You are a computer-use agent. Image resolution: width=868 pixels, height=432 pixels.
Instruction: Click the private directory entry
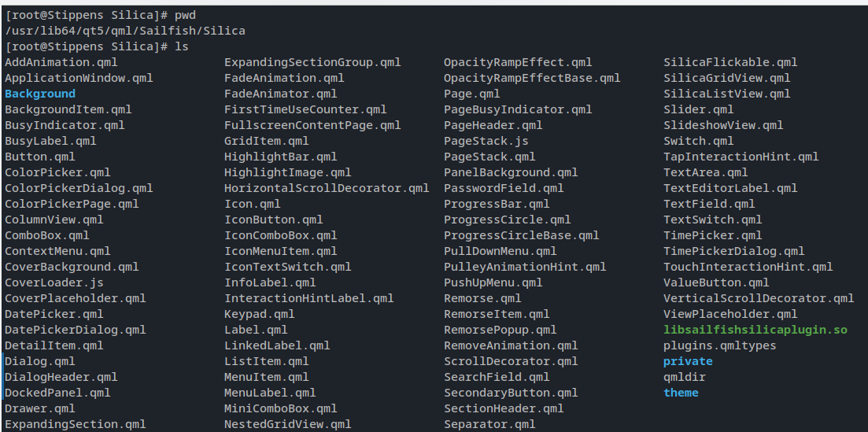(x=688, y=361)
